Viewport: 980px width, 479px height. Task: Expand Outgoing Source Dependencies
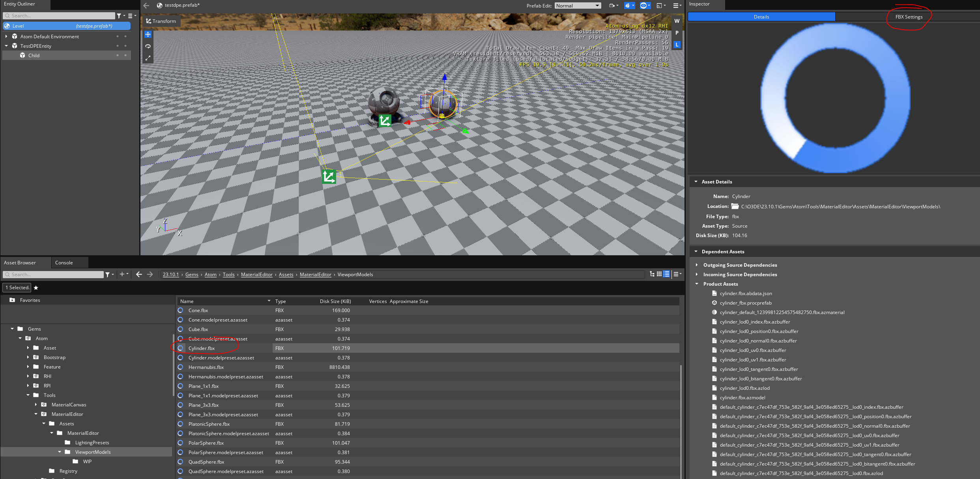(697, 265)
